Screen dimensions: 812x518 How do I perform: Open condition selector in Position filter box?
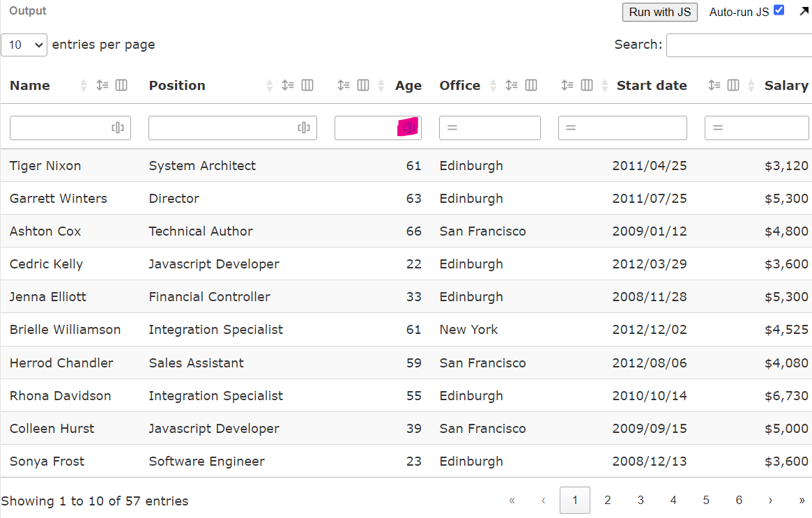(304, 128)
